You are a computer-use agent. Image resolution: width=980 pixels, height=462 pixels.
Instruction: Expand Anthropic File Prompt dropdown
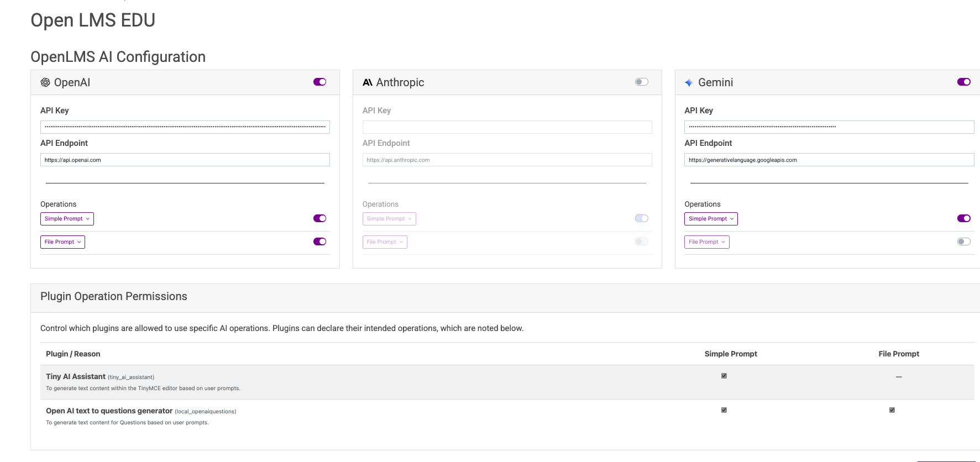[385, 242]
